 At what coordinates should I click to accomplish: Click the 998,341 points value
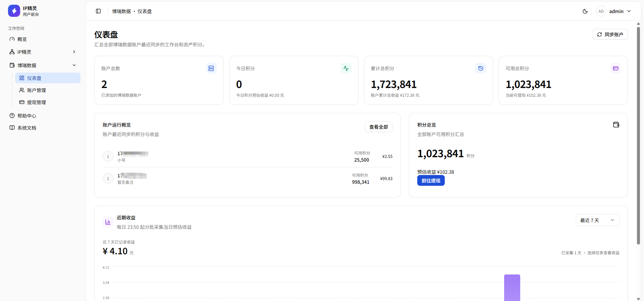coord(361,182)
